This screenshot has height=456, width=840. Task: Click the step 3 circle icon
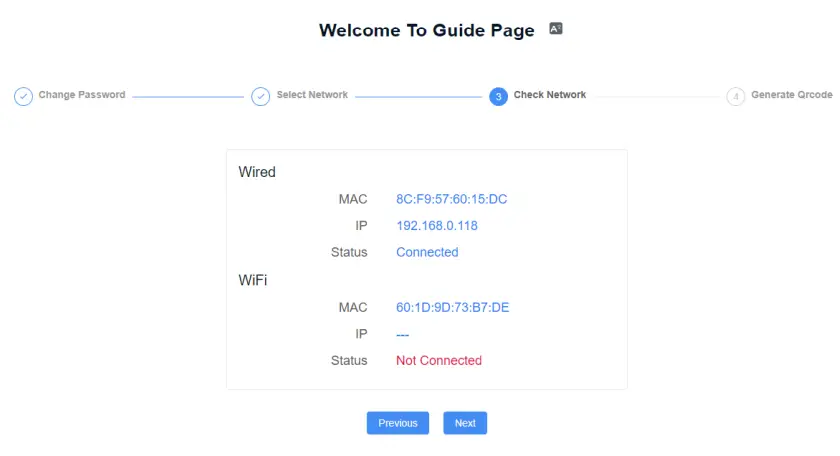(498, 96)
